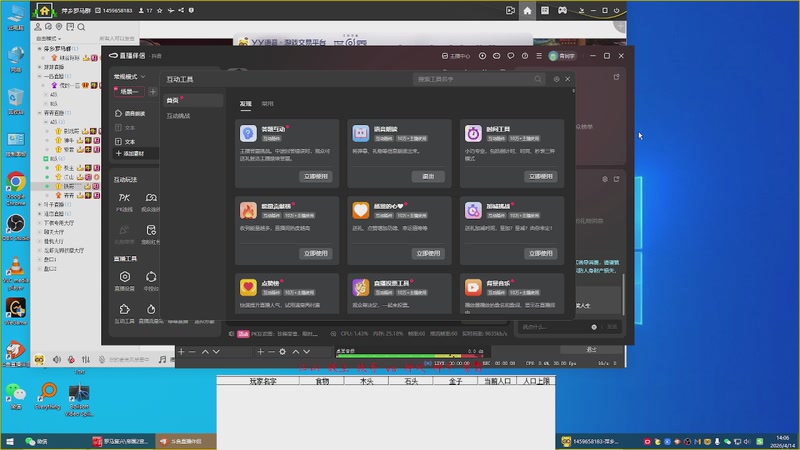Click the OBS source settings gear icon
Viewport: 800px width, 450px height.
pyautogui.click(x=282, y=352)
